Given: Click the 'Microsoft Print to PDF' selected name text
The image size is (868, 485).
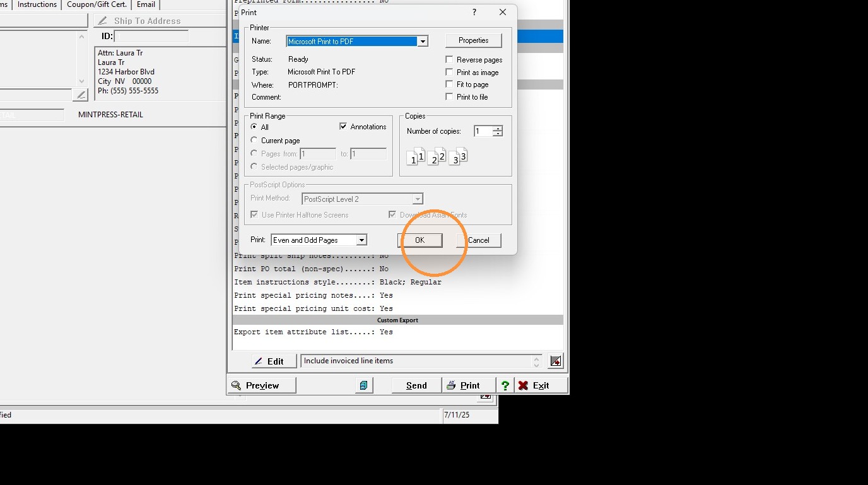Looking at the screenshot, I should [x=320, y=42].
